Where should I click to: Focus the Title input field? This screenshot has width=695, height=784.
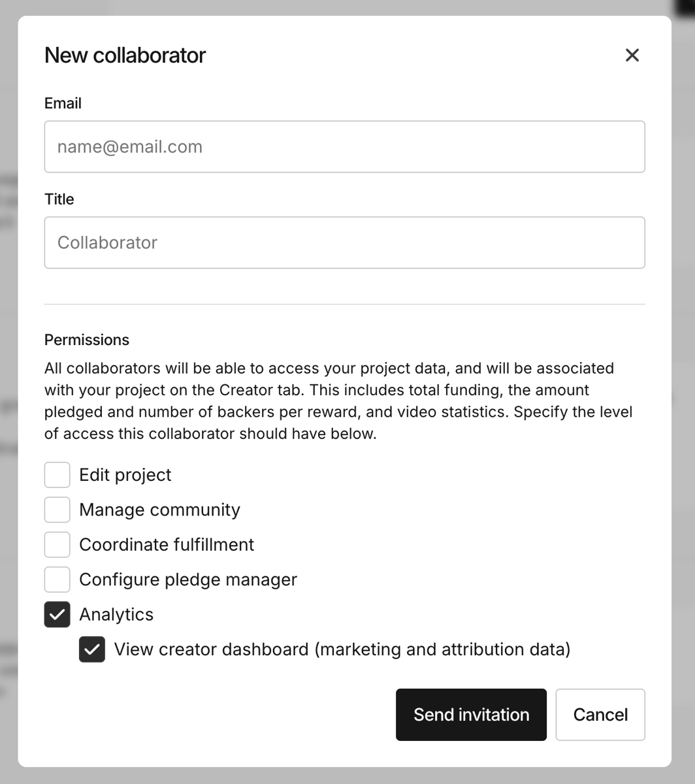click(345, 242)
